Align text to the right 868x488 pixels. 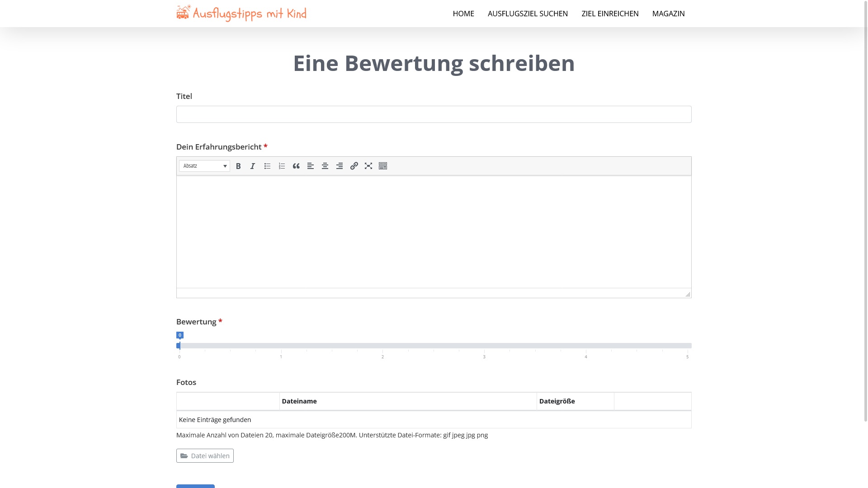[x=340, y=166]
